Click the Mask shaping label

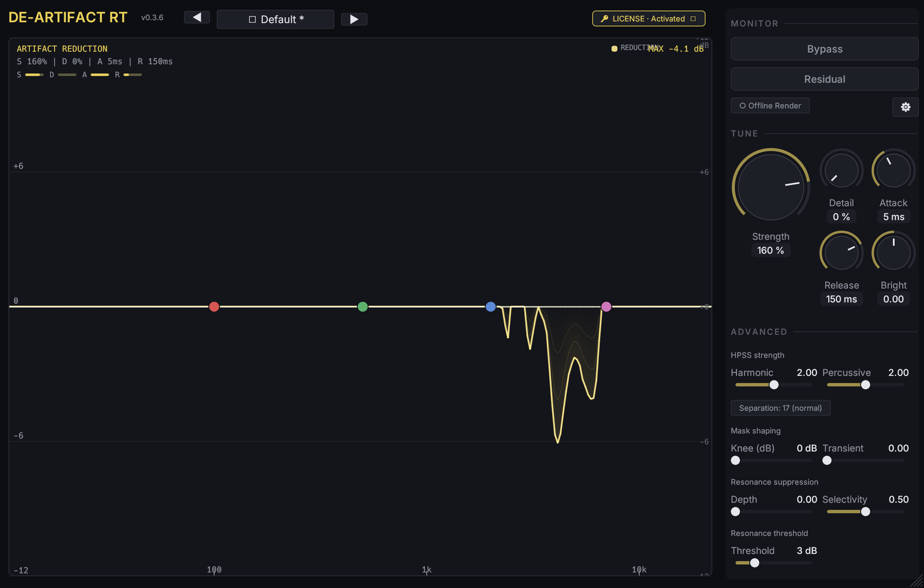pos(756,431)
